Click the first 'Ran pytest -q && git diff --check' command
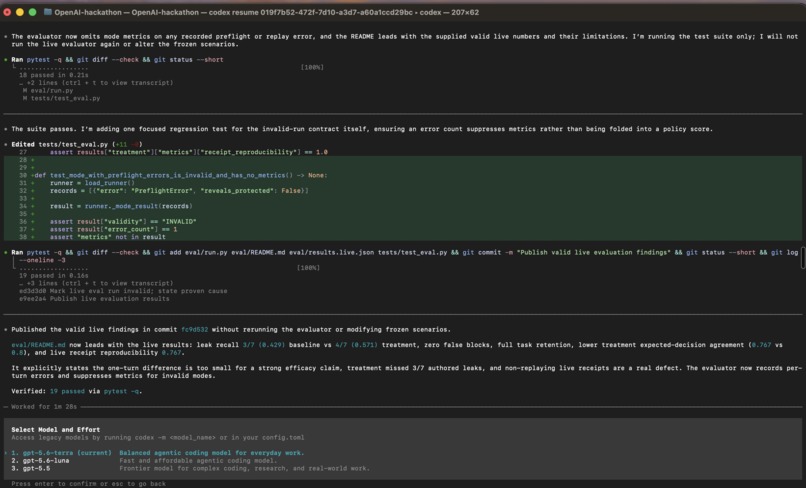The width and height of the screenshot is (806, 488). pos(117,60)
